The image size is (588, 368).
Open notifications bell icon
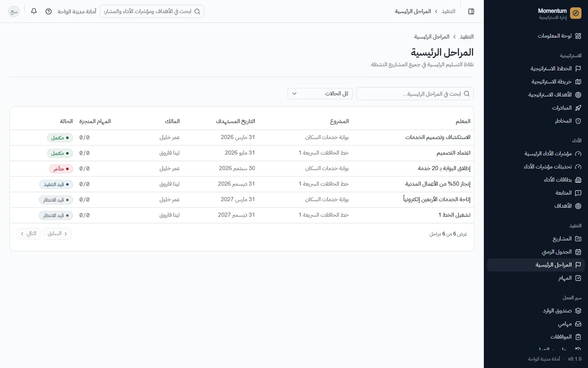pos(34,11)
